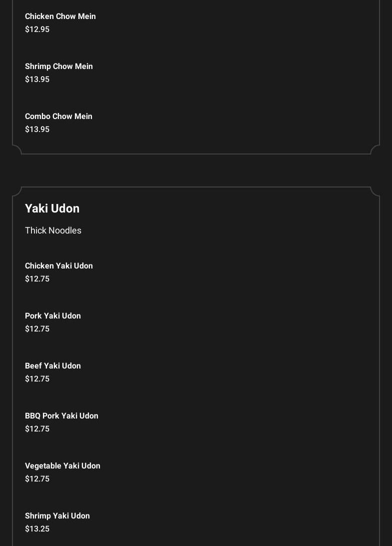Viewport: 392px width, 546px height.
Task: Click the price under Shrimp Chow Mein
Action: coord(37,79)
